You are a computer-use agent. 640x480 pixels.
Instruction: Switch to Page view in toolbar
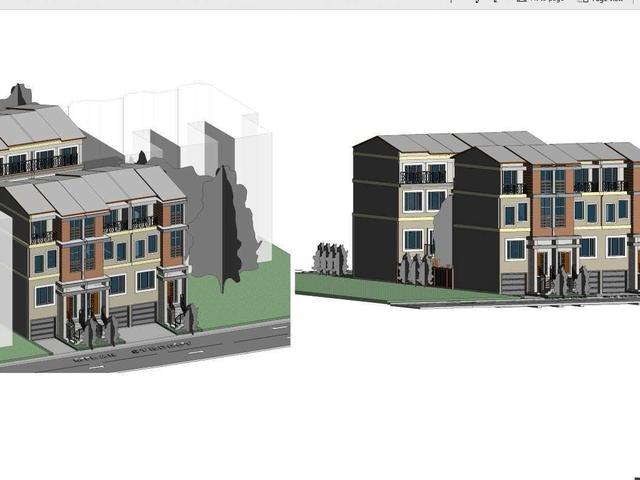pyautogui.click(x=607, y=2)
